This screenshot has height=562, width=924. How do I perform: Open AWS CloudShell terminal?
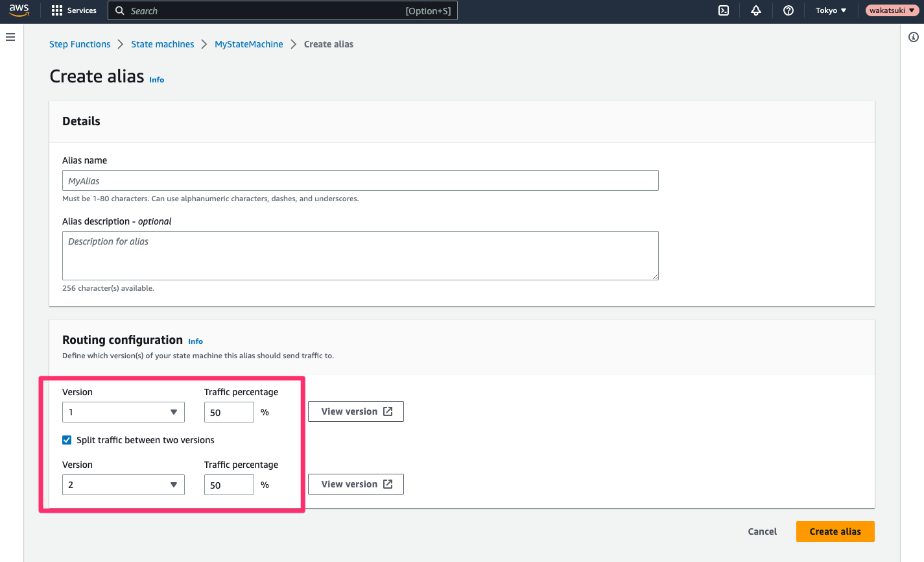point(724,10)
